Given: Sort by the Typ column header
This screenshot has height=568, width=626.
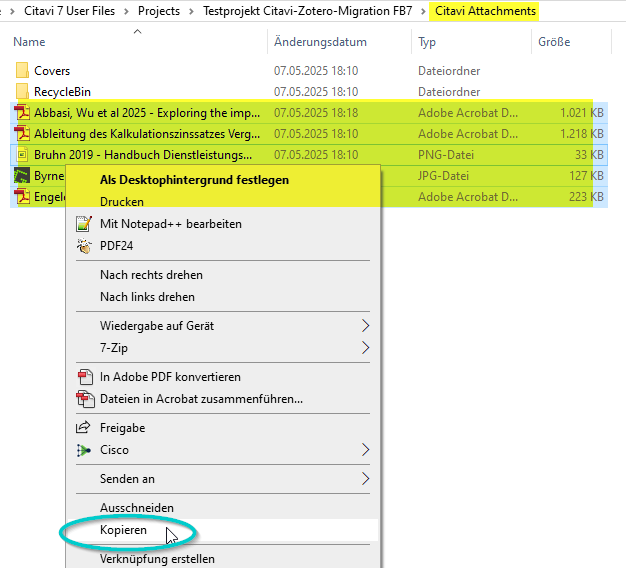Looking at the screenshot, I should tap(427, 42).
